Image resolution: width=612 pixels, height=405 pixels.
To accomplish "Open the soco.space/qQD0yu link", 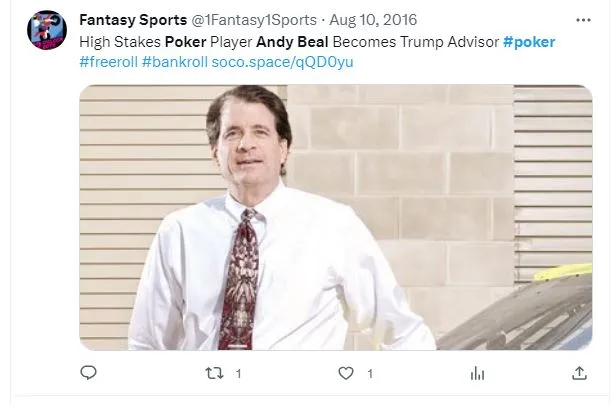I will point(282,62).
